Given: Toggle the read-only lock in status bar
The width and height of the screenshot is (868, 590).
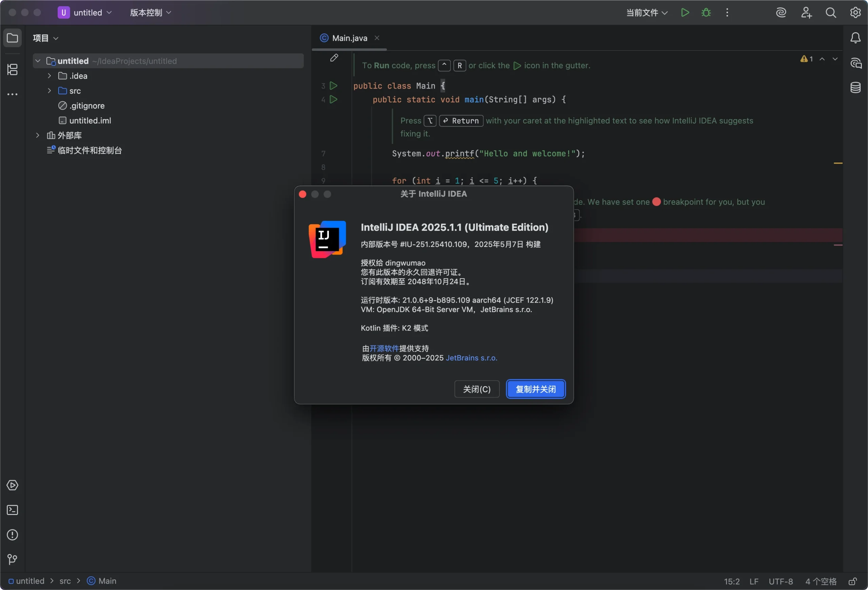Looking at the screenshot, I should 852,582.
